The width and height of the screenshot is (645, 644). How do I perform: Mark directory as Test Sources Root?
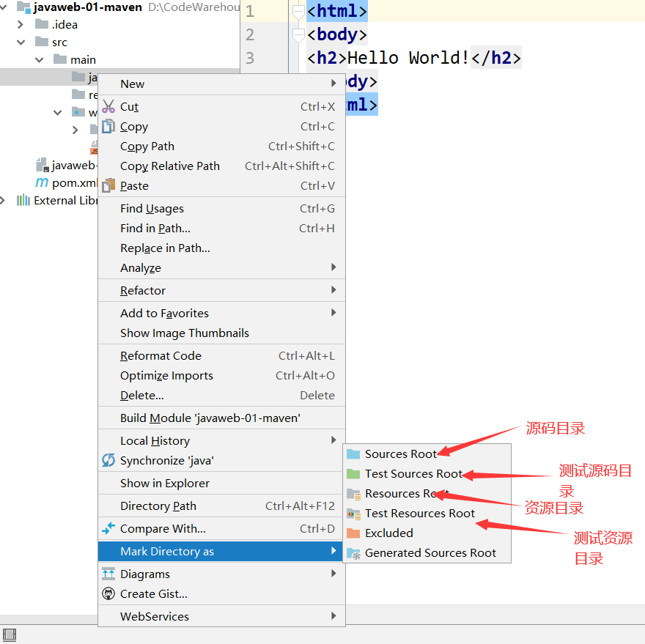click(427, 474)
